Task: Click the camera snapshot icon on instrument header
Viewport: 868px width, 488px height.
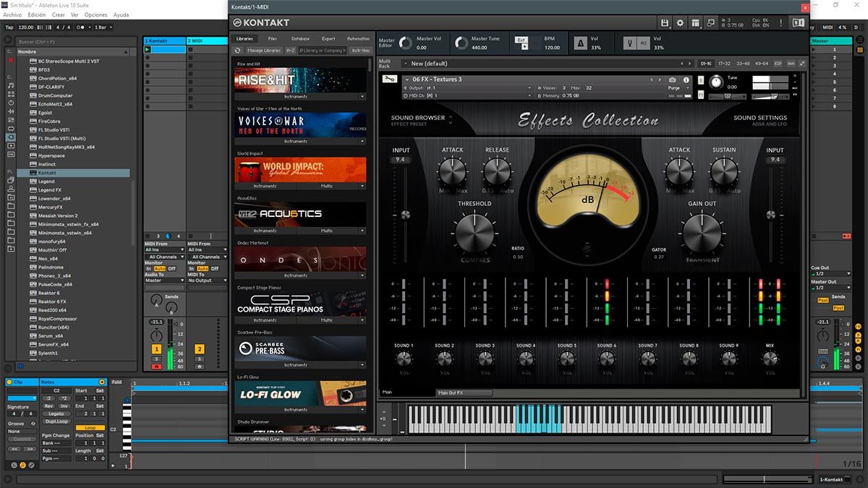Action: [x=673, y=80]
